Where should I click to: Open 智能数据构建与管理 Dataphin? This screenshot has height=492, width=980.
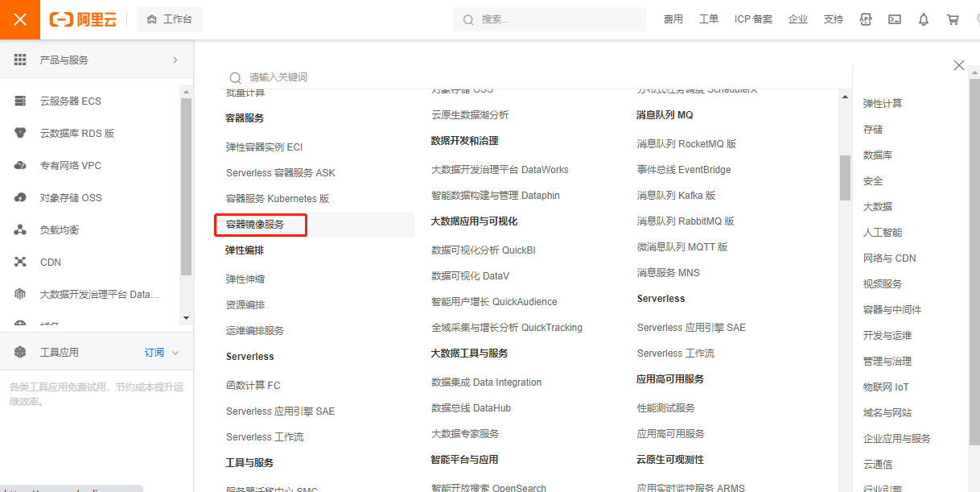click(x=496, y=195)
